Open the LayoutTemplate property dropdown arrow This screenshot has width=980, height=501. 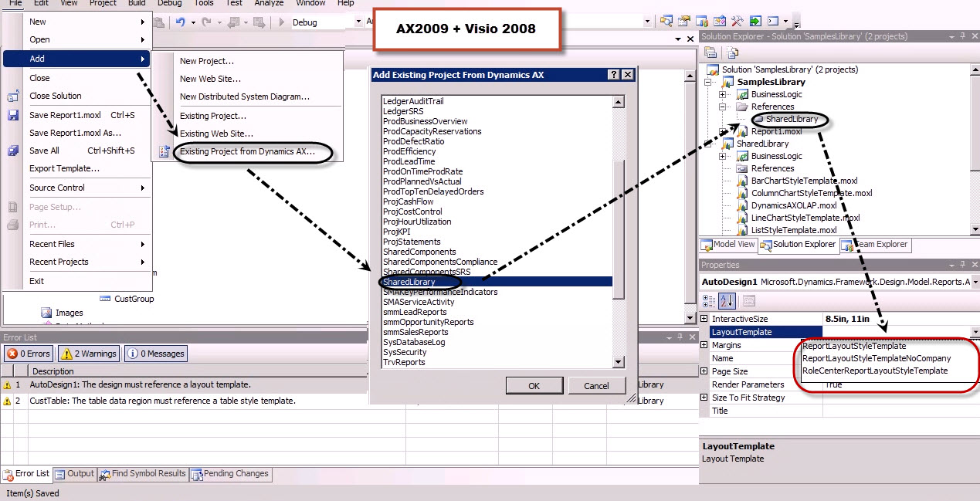975,332
